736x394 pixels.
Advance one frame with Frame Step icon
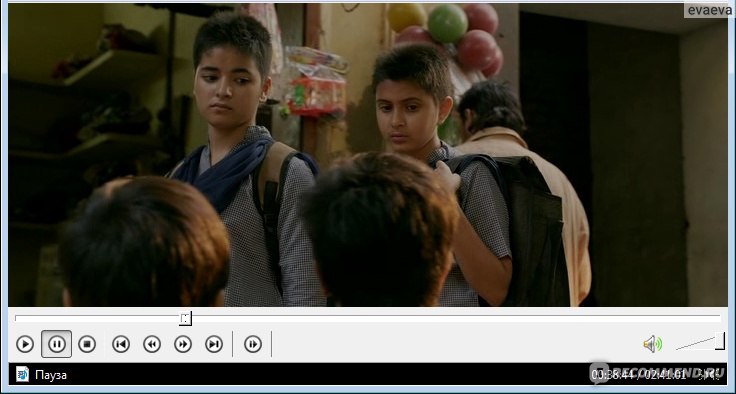click(x=253, y=344)
